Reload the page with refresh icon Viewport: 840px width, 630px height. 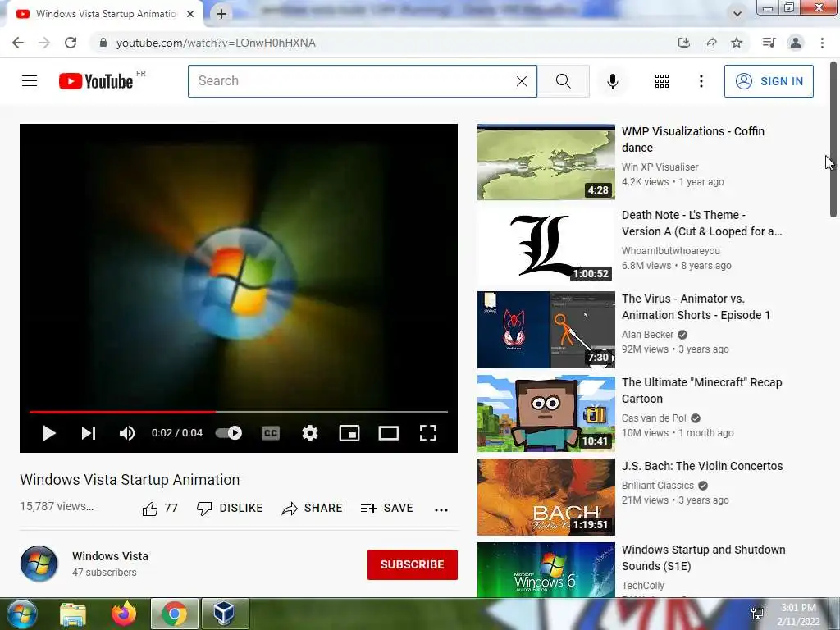[71, 43]
